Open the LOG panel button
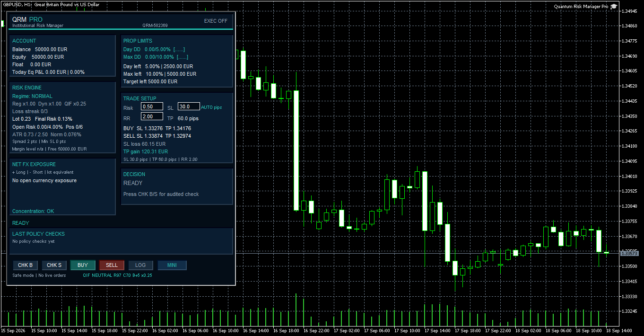 click(140, 265)
